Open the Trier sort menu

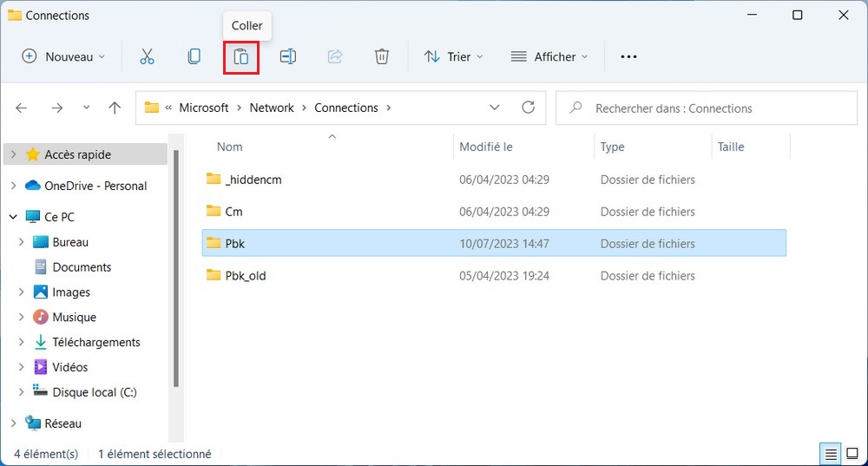[x=453, y=56]
